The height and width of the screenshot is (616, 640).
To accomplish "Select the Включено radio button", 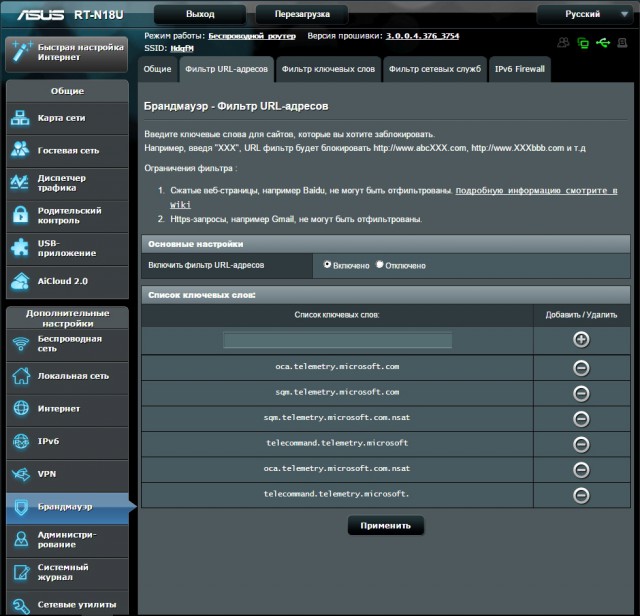I will (327, 265).
